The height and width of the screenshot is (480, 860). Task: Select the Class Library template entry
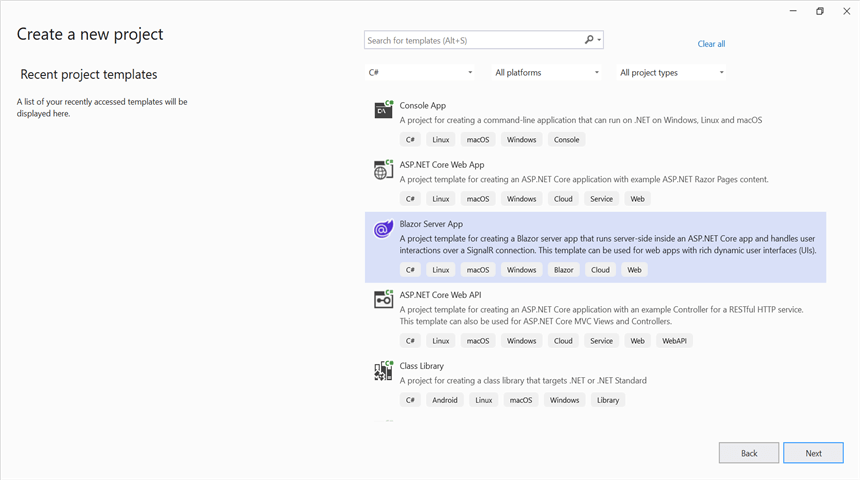[421, 366]
